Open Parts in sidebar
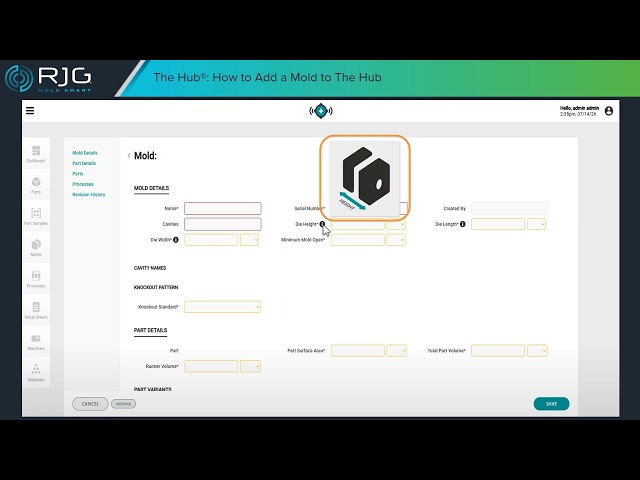The height and width of the screenshot is (480, 640). (36, 185)
